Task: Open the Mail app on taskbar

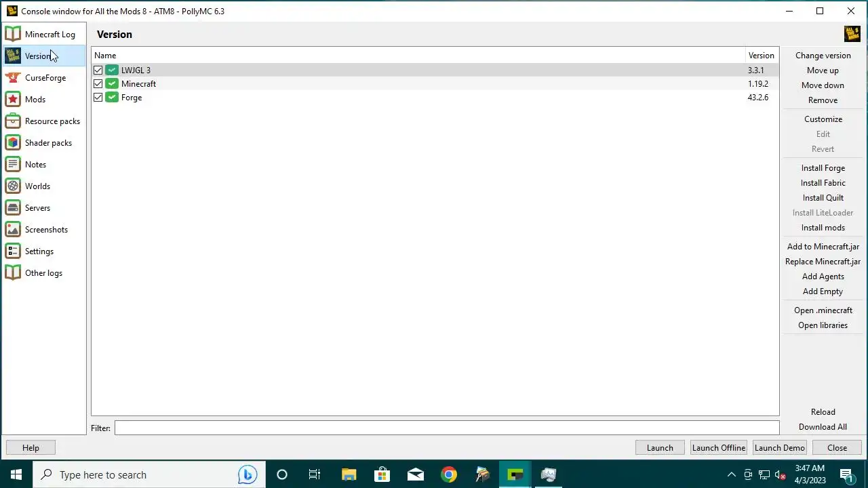Action: tap(416, 474)
